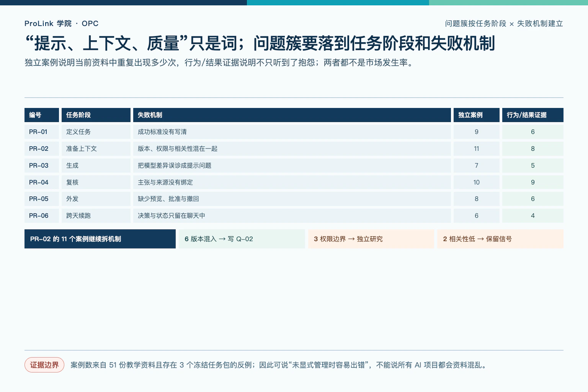This screenshot has height=392, width=588.
Task: Click the 准备上下文 stage cell
Action: (x=96, y=149)
